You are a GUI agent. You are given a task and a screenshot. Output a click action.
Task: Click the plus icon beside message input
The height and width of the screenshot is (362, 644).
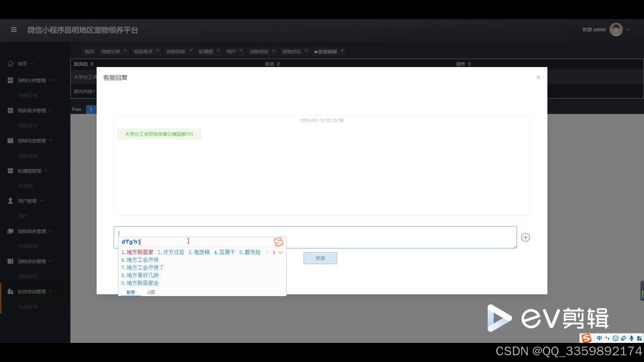(x=525, y=237)
